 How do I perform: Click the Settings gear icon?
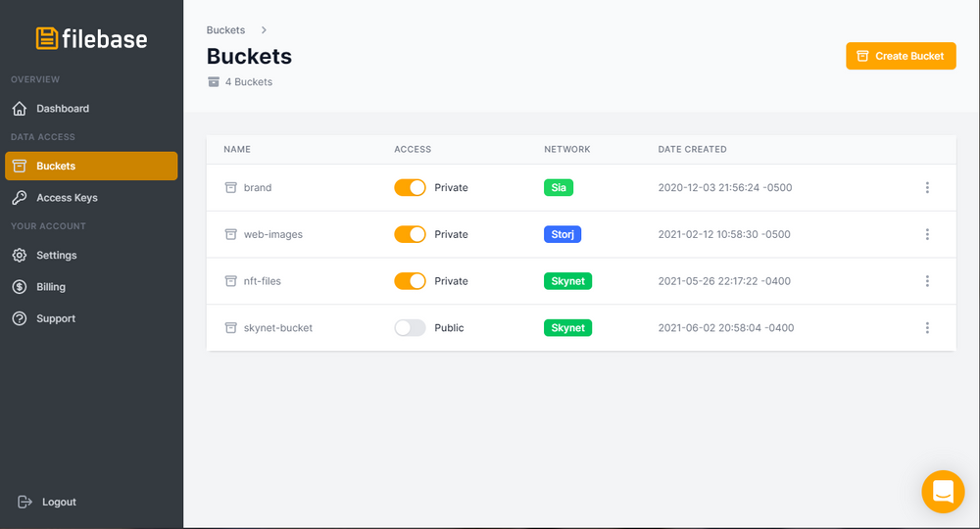click(20, 256)
